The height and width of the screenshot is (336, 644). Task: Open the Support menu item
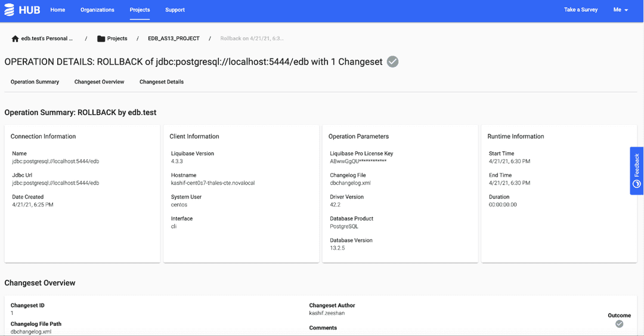pos(175,10)
